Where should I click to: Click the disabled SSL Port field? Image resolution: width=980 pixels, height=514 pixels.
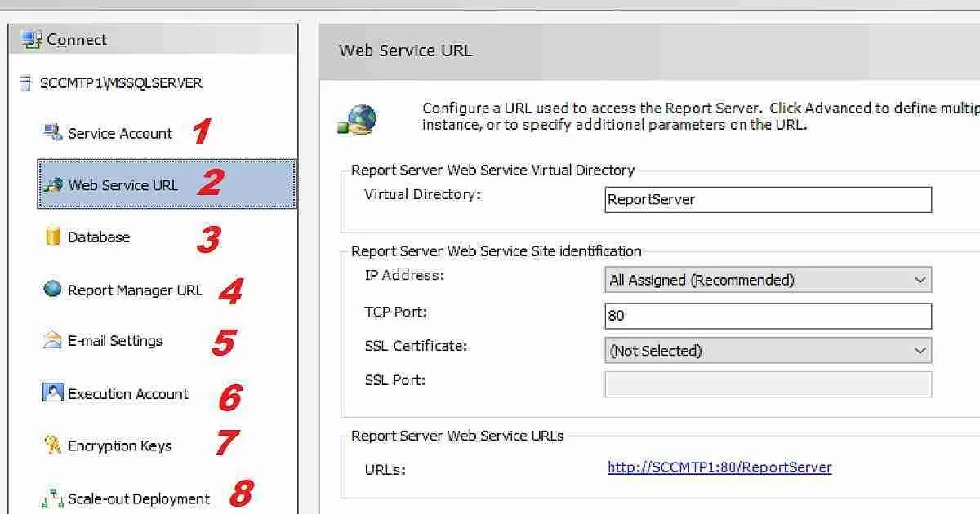pyautogui.click(x=768, y=383)
